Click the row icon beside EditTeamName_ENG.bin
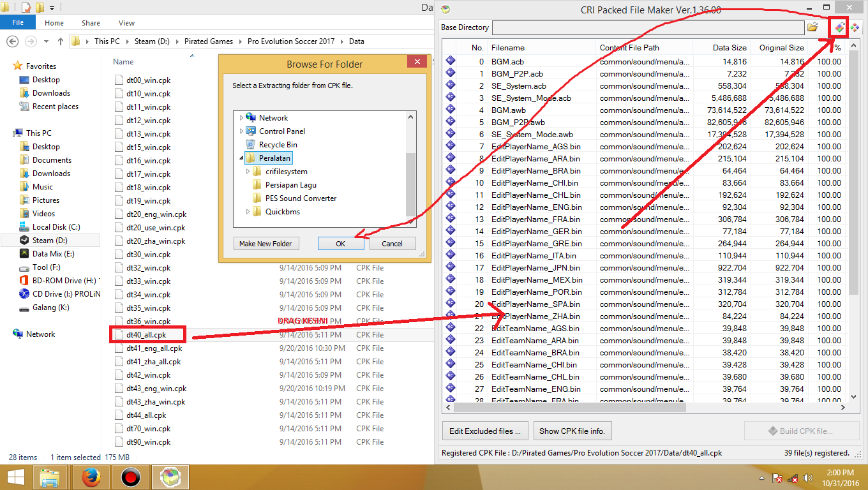 click(x=451, y=389)
